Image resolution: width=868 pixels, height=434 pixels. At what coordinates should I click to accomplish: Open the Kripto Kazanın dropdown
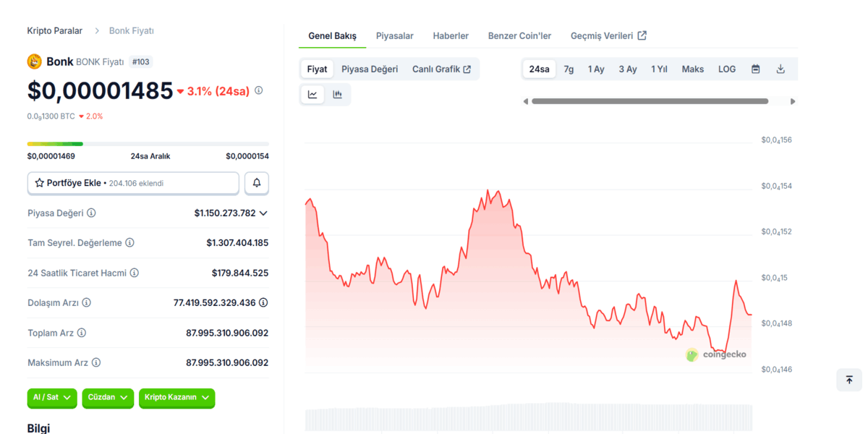click(x=176, y=397)
